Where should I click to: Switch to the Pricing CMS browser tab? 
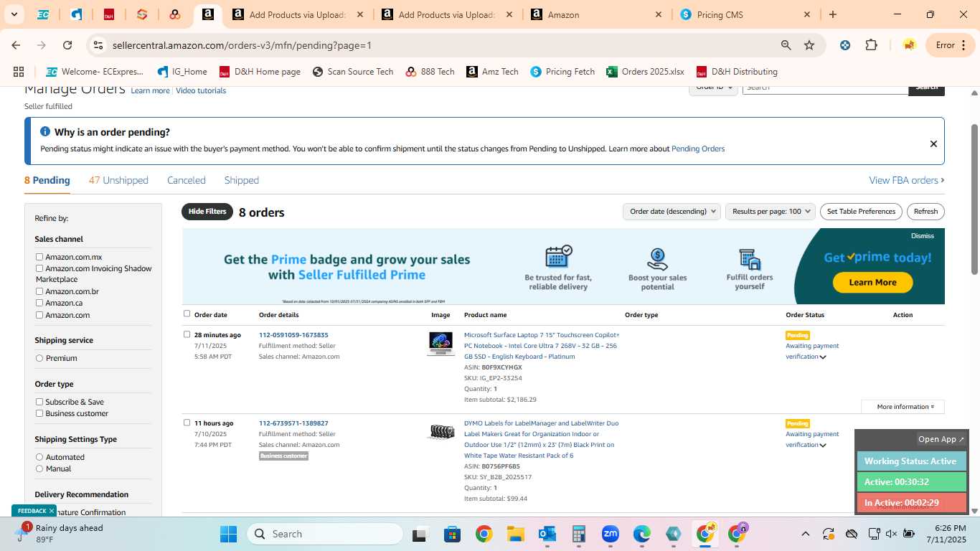click(x=746, y=14)
